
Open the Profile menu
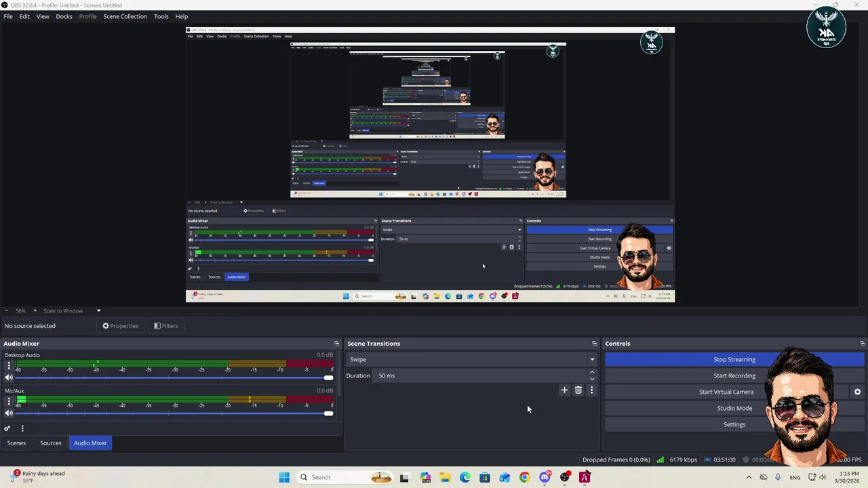pos(87,16)
